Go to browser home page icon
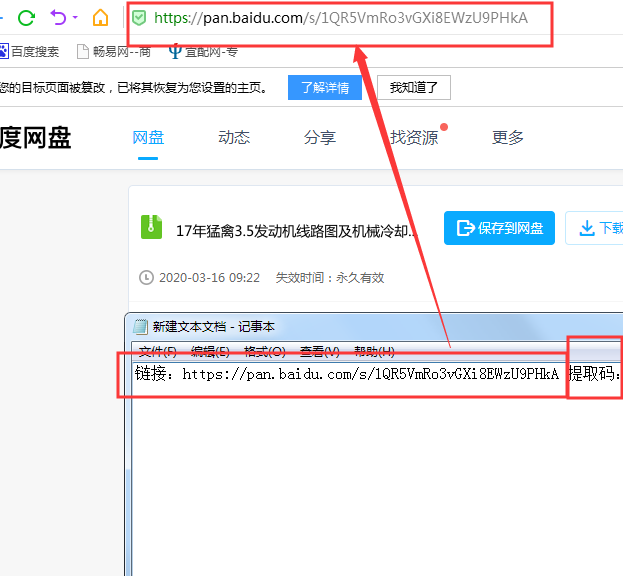The width and height of the screenshot is (623, 576). (100, 18)
